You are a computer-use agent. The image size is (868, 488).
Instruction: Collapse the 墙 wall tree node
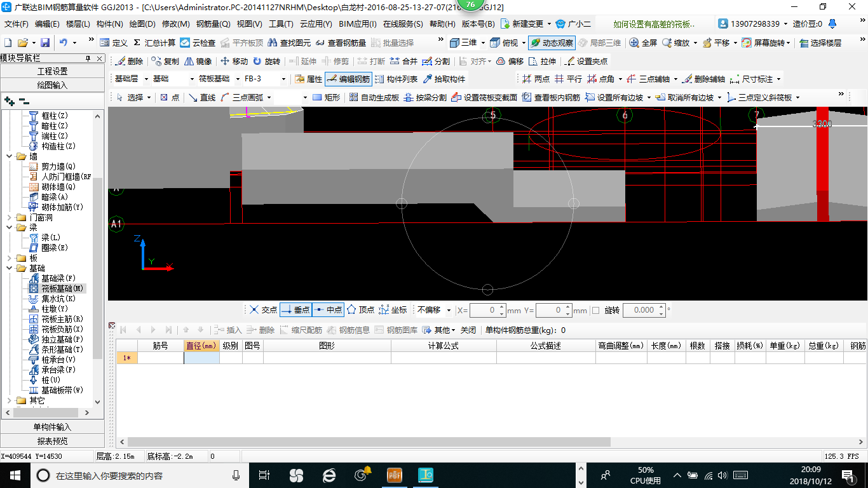(9, 156)
